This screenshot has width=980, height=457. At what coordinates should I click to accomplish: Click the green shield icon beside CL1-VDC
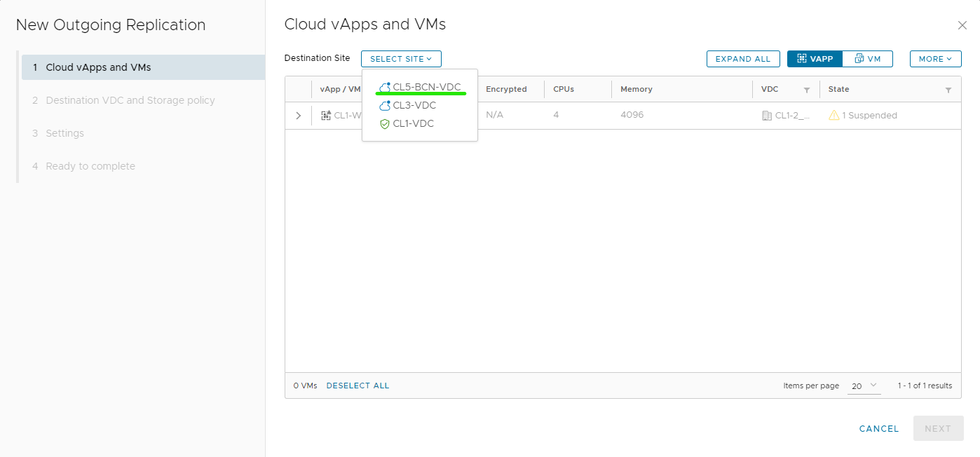click(x=384, y=124)
